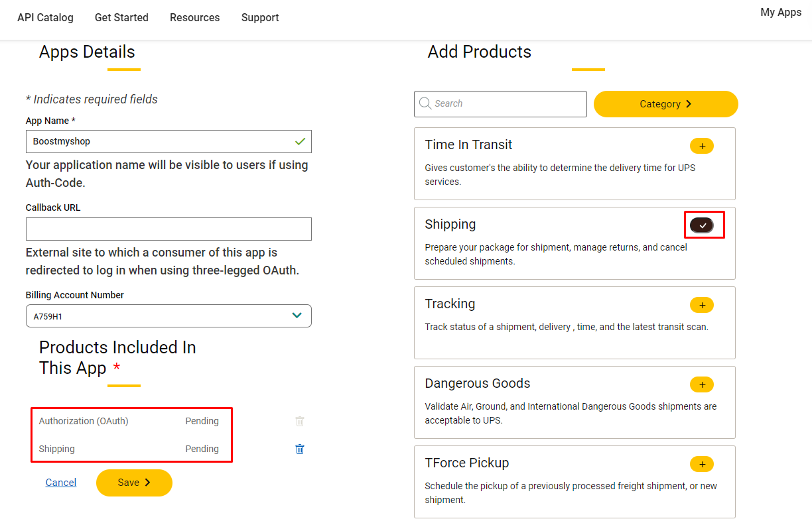Add the TForce Pickup product
Image resolution: width=812 pixels, height=525 pixels.
click(x=702, y=464)
